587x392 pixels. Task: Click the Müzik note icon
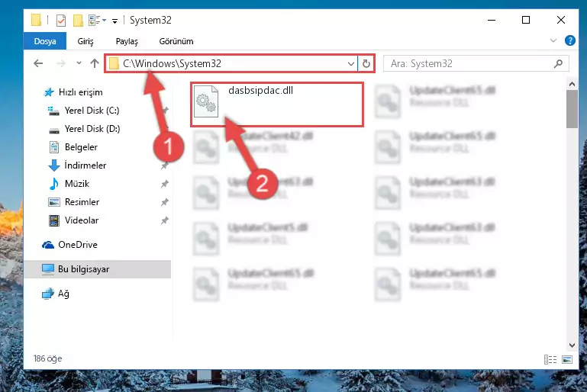pos(54,184)
